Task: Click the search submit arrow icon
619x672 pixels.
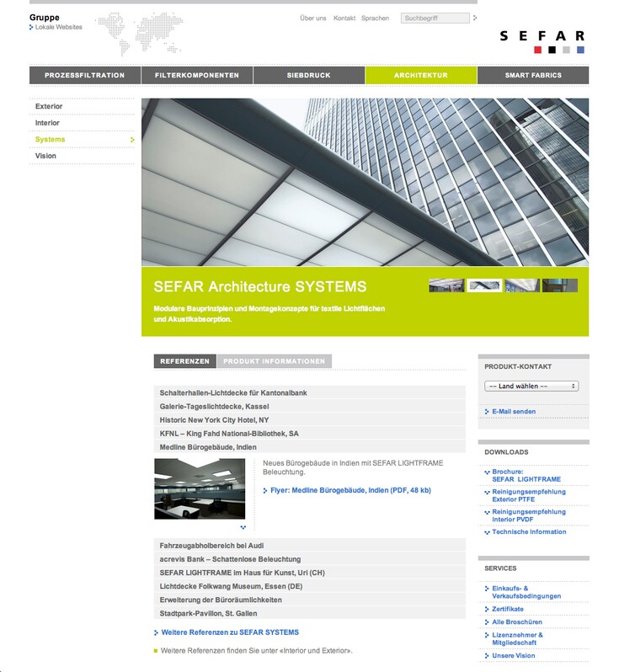Action: pyautogui.click(x=474, y=18)
